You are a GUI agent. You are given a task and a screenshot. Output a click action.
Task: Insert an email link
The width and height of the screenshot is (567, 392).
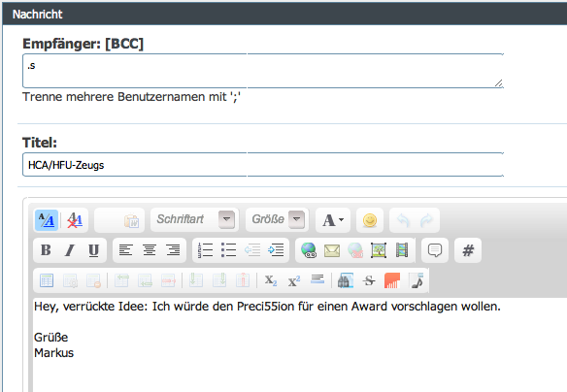(x=332, y=250)
